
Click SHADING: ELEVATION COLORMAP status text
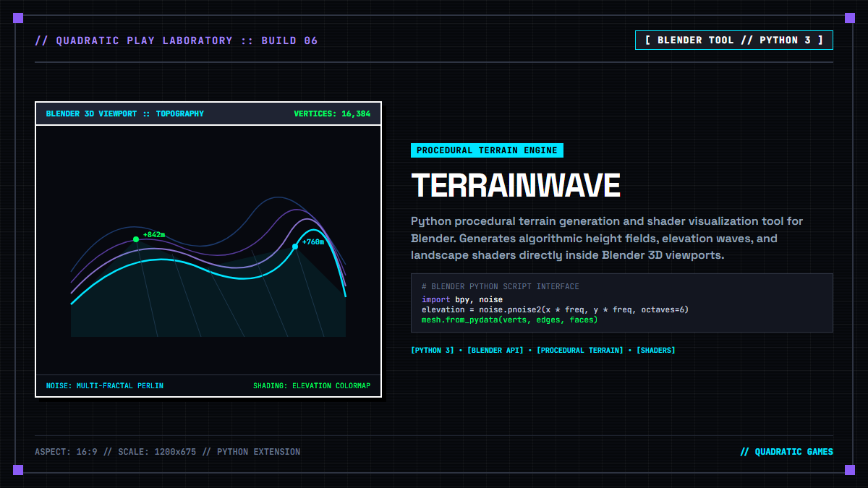coord(312,385)
